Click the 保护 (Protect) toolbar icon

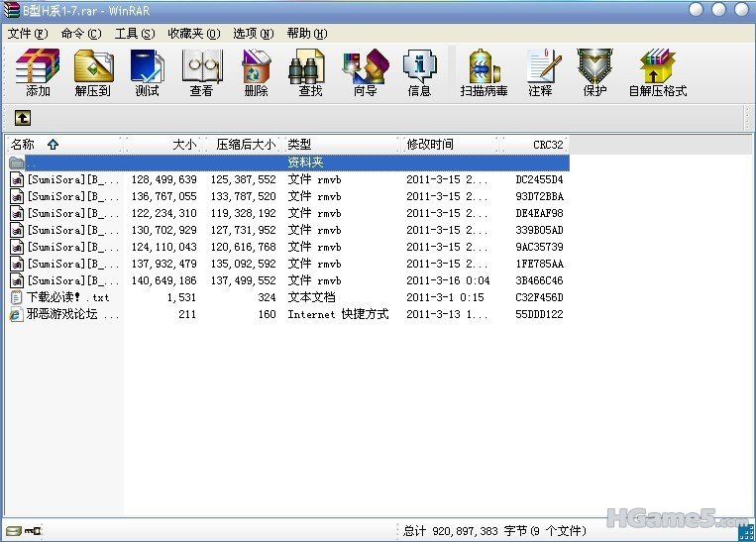click(594, 72)
